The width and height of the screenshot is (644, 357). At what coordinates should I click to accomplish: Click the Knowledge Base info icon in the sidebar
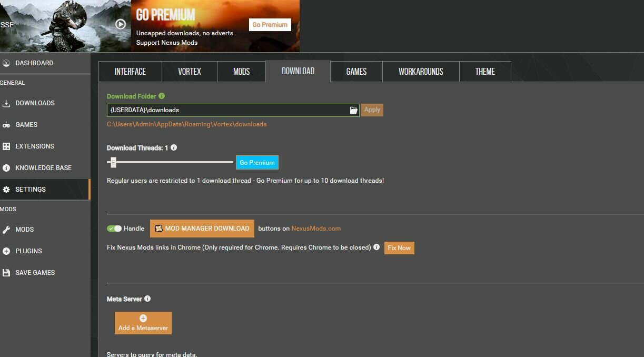[6, 168]
